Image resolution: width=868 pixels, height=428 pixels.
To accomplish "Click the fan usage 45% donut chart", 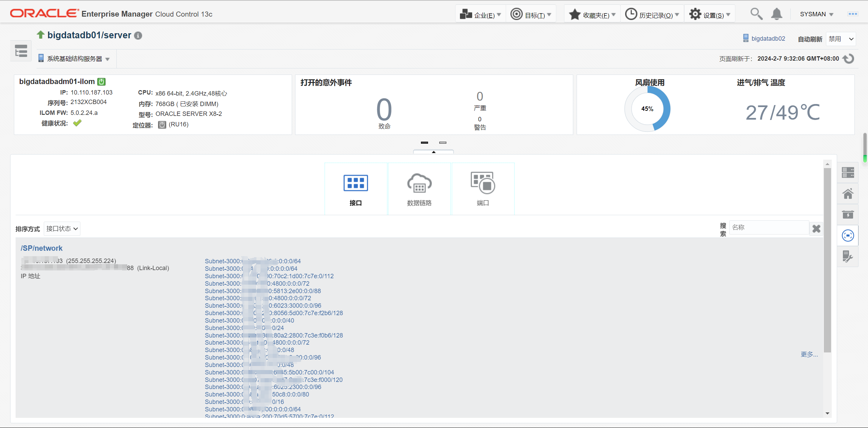I will tap(647, 109).
